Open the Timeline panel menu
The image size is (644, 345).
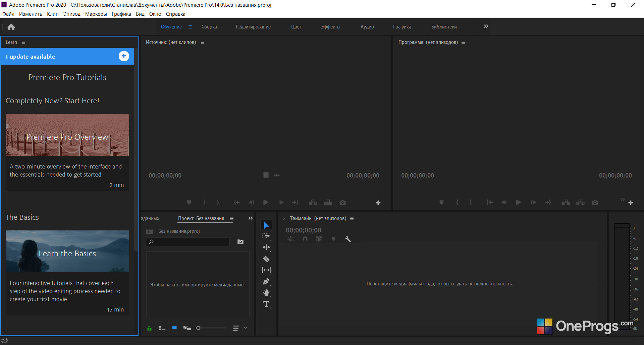point(352,218)
